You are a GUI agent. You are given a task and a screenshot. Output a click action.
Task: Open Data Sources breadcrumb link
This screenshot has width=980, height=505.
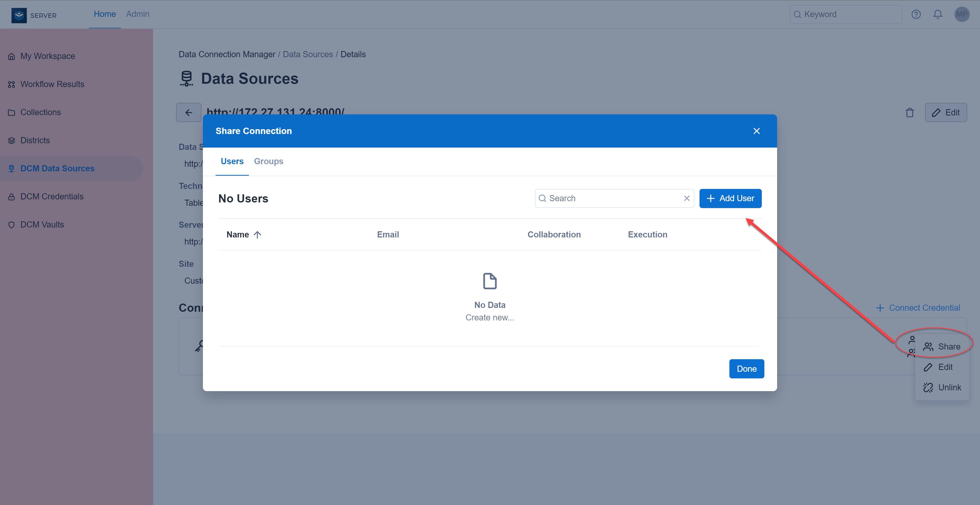[x=308, y=54]
